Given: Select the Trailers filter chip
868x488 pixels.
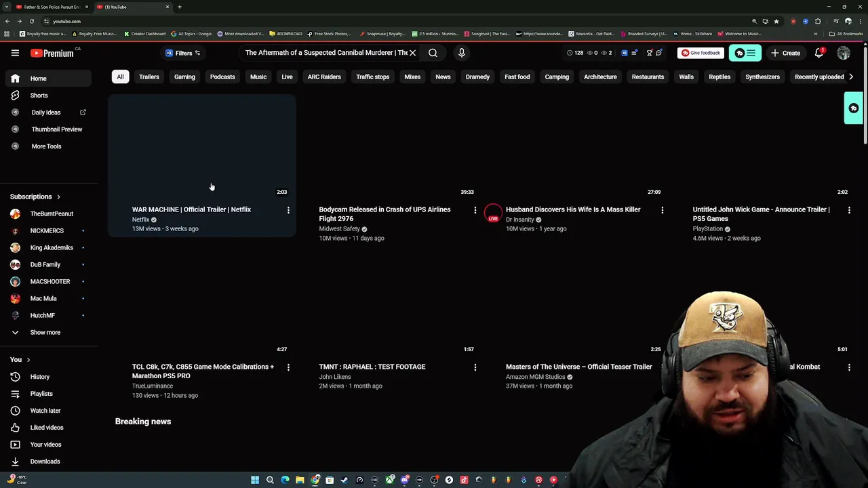Looking at the screenshot, I should point(149,77).
